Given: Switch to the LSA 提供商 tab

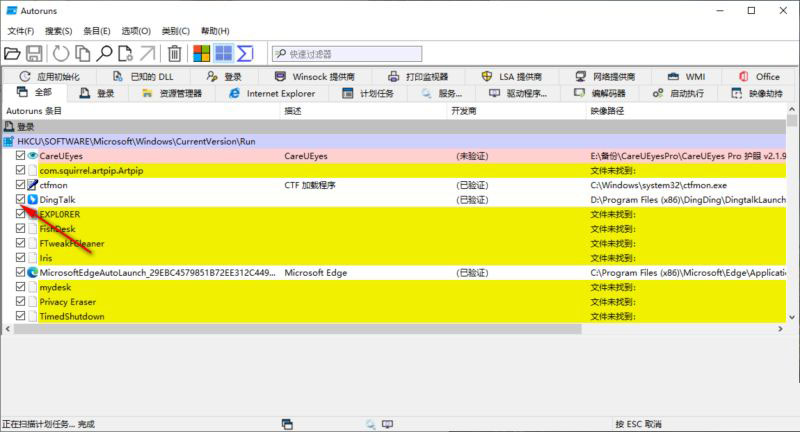Looking at the screenshot, I should point(512,77).
